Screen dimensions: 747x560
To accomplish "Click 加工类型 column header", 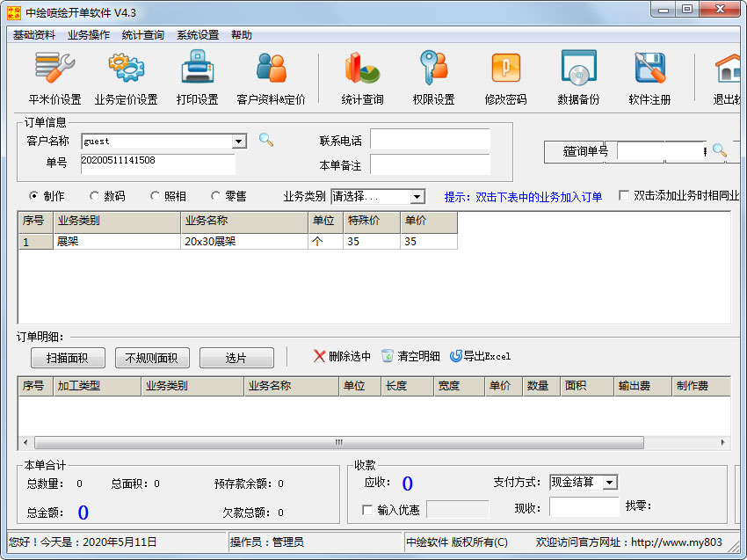I will [x=98, y=386].
